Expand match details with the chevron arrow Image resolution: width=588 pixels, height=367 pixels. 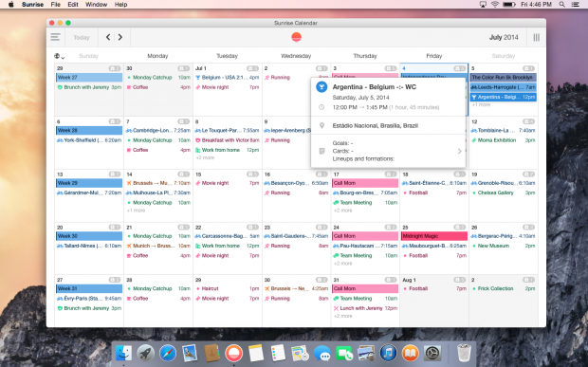coord(459,151)
